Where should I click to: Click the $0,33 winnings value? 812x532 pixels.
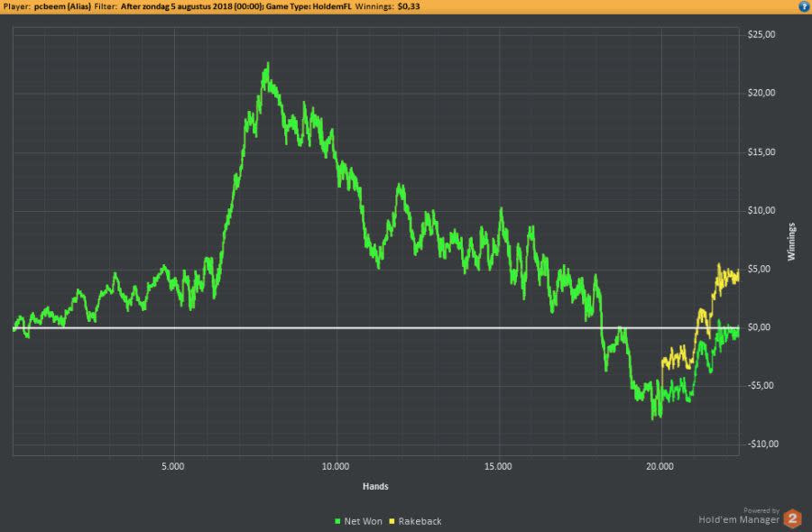click(409, 6)
